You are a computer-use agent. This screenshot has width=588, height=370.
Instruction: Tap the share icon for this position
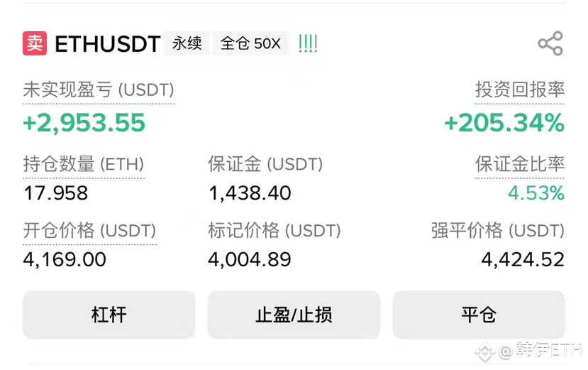tap(550, 43)
